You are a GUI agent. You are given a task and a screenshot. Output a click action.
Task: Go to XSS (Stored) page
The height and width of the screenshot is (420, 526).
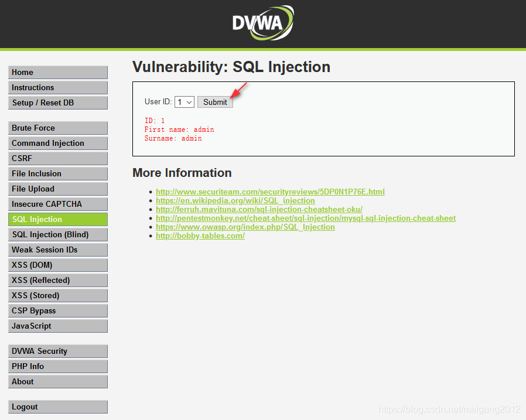click(x=58, y=296)
